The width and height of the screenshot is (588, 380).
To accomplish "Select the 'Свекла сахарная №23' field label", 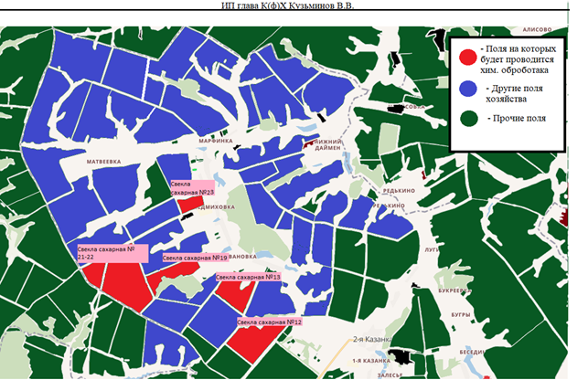I will tap(192, 189).
